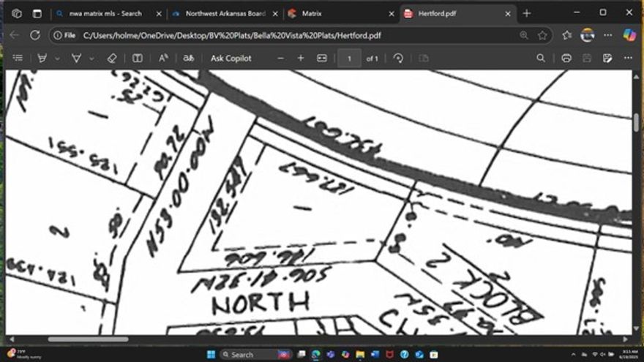Select the Erase tool in PDF toolbar
This screenshot has width=644, height=362.
point(112,58)
